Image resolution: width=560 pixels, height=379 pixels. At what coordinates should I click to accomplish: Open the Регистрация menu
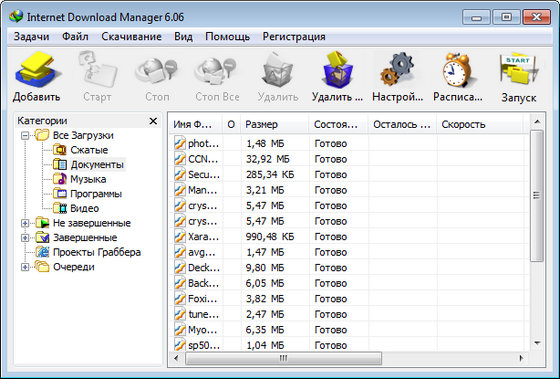pos(294,37)
